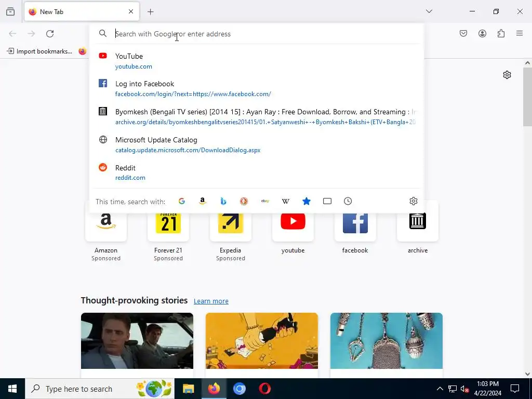This screenshot has height=399, width=532.
Task: Click the address bar search field
Action: coord(256,34)
